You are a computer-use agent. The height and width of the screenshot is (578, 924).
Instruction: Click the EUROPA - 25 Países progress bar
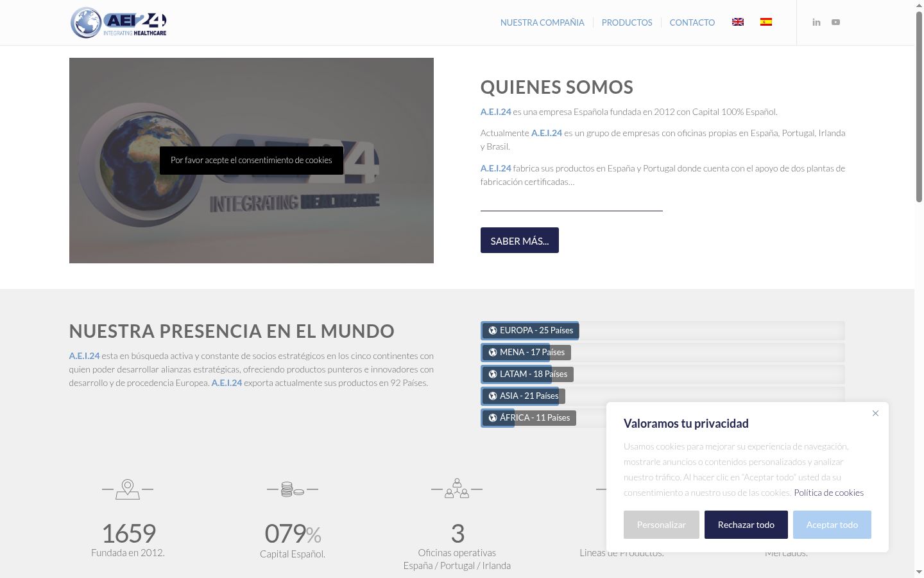coord(663,331)
